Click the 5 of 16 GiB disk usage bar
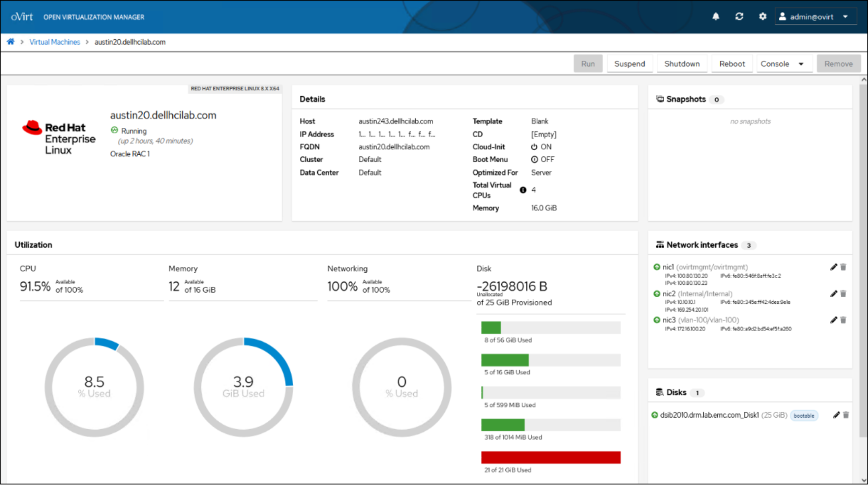 [551, 360]
